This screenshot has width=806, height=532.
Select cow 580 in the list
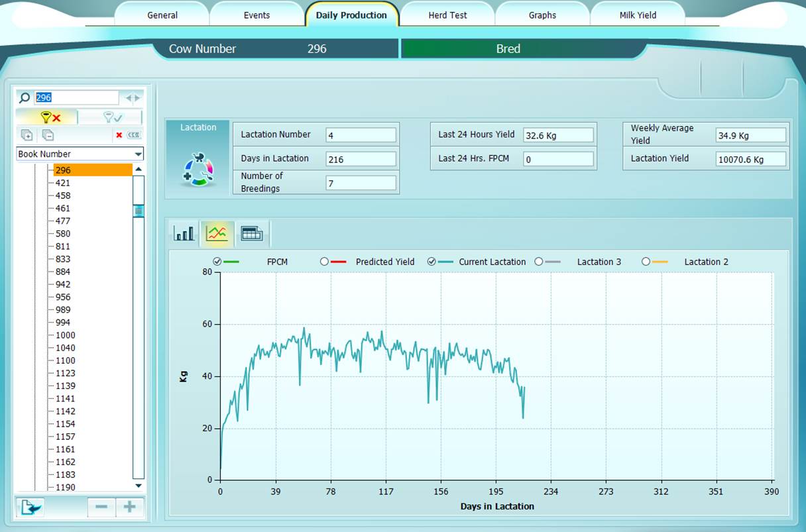[x=63, y=233]
